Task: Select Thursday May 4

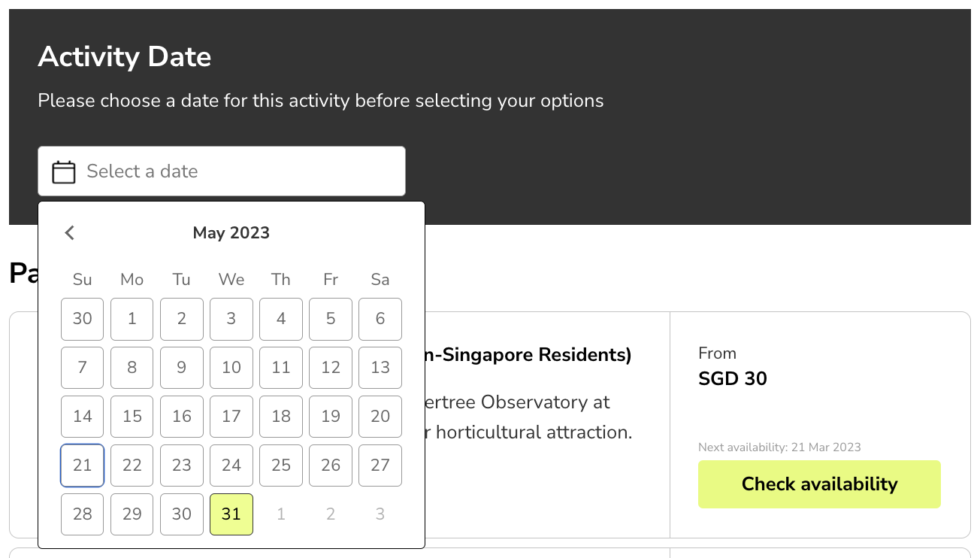Action: click(281, 319)
